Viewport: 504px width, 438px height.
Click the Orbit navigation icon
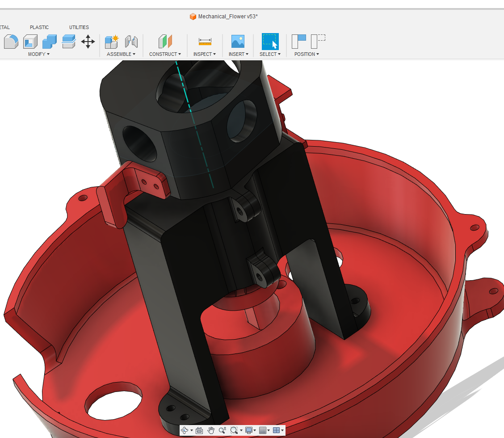185,430
